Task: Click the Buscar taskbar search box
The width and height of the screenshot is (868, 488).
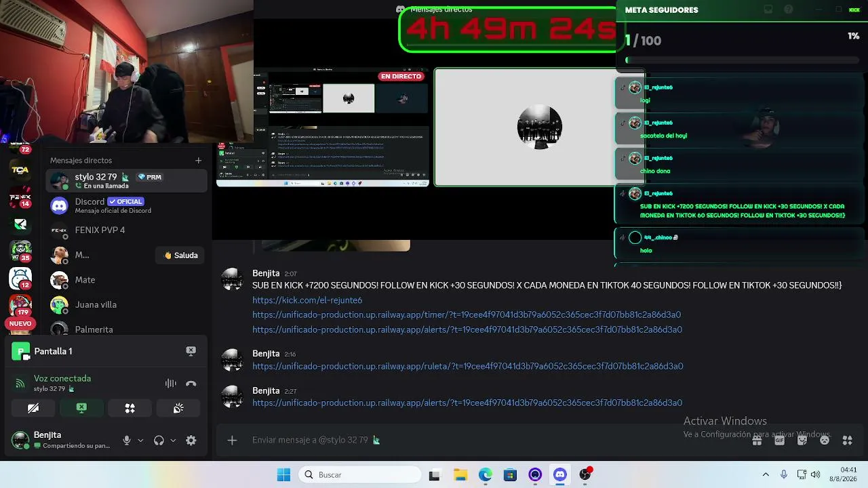Action: coord(359,474)
